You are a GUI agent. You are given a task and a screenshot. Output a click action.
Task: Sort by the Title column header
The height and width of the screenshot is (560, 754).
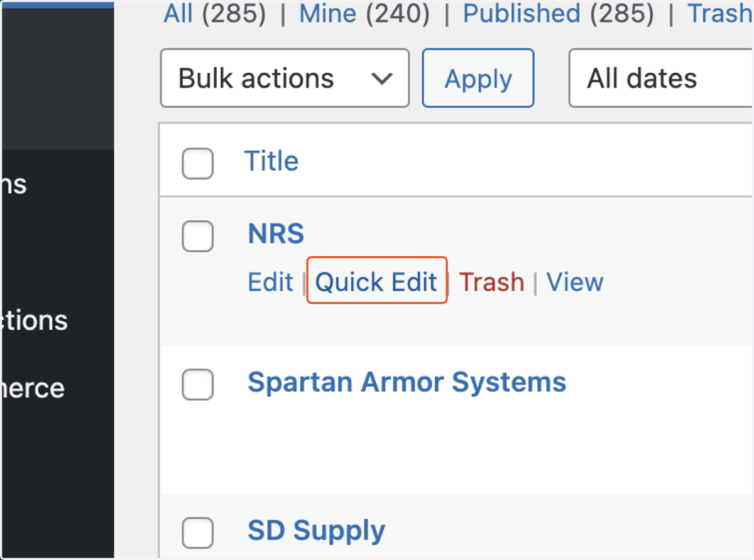pyautogui.click(x=271, y=161)
